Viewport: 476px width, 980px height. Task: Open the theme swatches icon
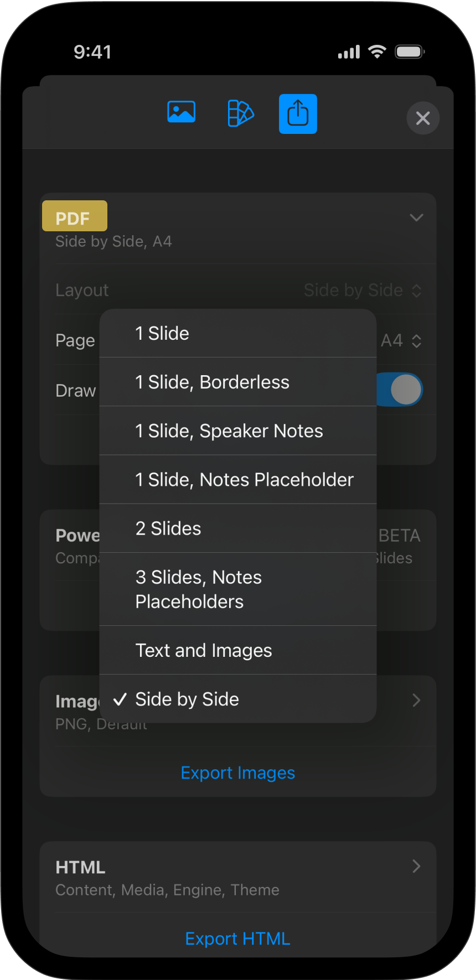241,113
